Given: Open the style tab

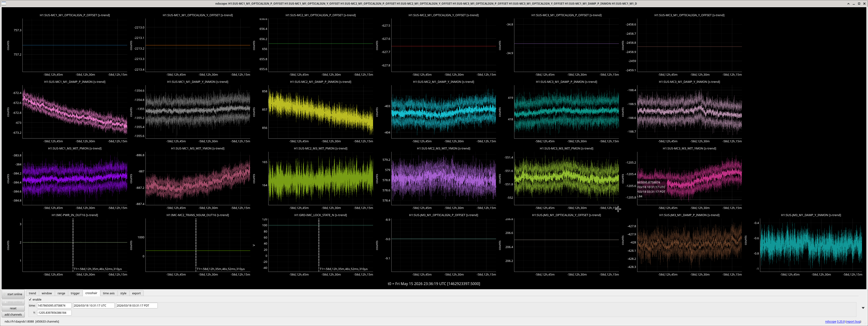Looking at the screenshot, I should [123, 293].
